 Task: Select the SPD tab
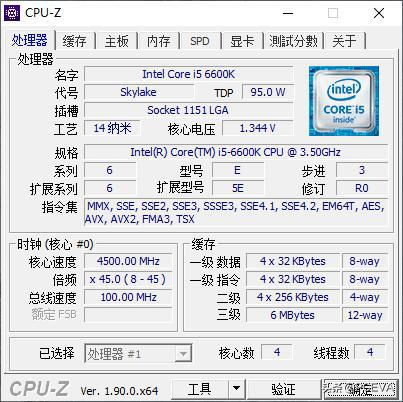click(200, 41)
